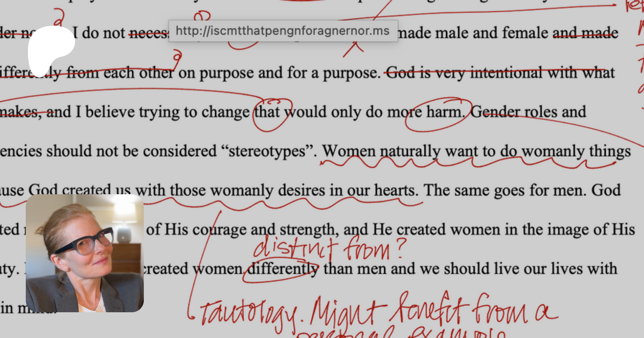Image resolution: width=644 pixels, height=338 pixels.
Task: Open the creator profile photo thumbnail
Action: tap(85, 253)
